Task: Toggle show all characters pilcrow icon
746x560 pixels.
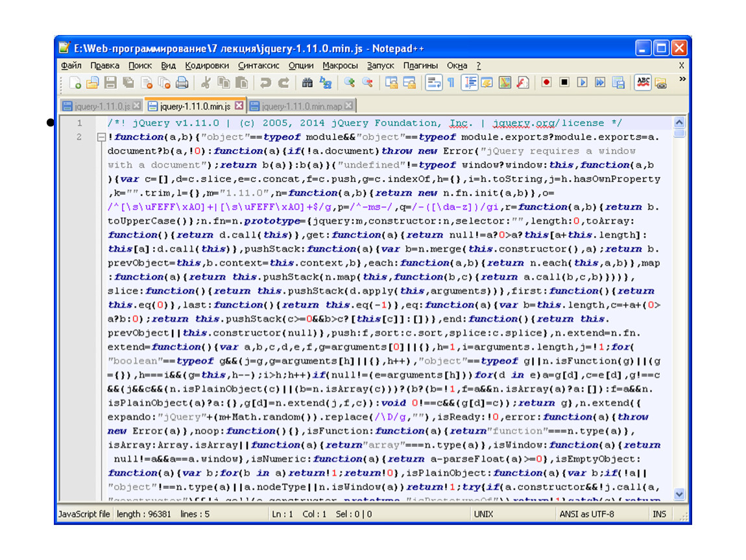Action: (450, 82)
